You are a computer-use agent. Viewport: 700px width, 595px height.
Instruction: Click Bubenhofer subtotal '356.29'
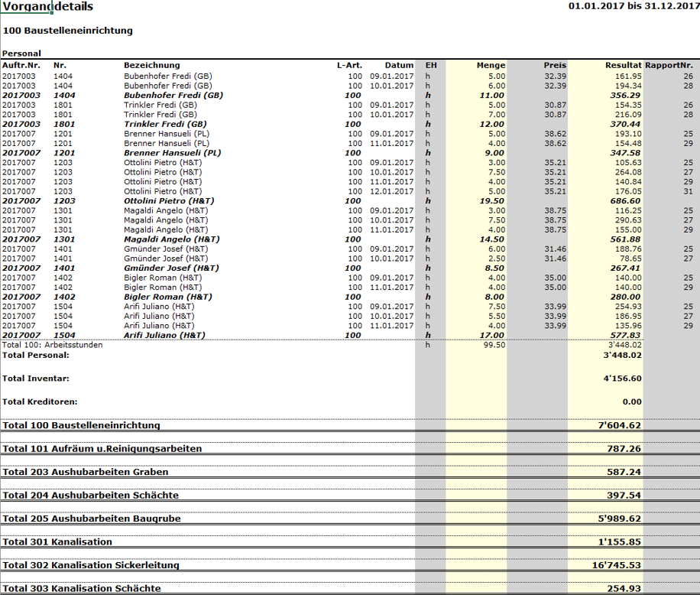tap(625, 96)
